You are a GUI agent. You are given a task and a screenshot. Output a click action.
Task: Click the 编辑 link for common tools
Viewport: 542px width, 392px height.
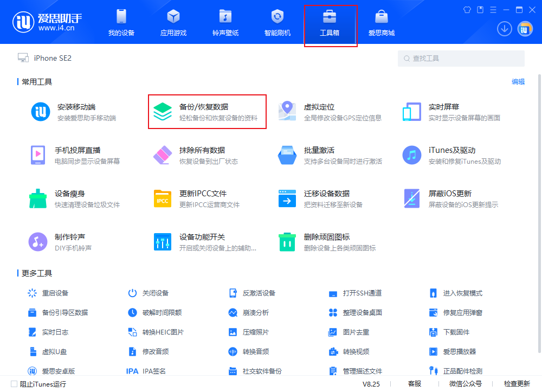pos(518,82)
